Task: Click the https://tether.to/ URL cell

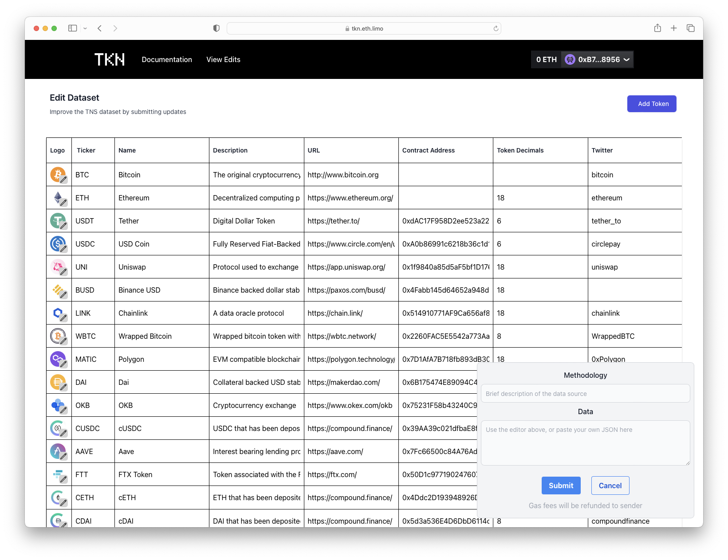Action: coord(351,221)
